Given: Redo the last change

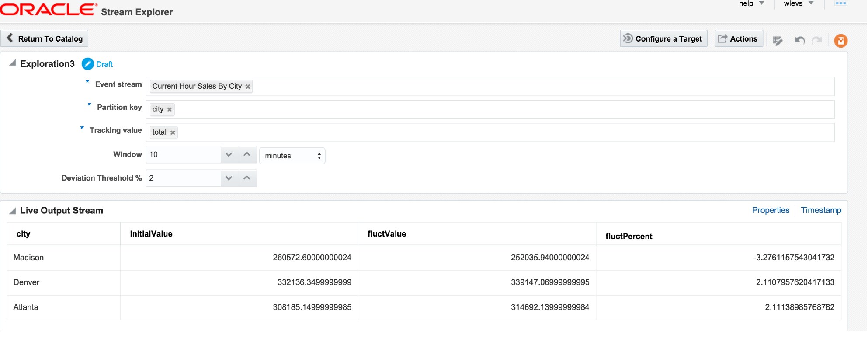Looking at the screenshot, I should (816, 40).
